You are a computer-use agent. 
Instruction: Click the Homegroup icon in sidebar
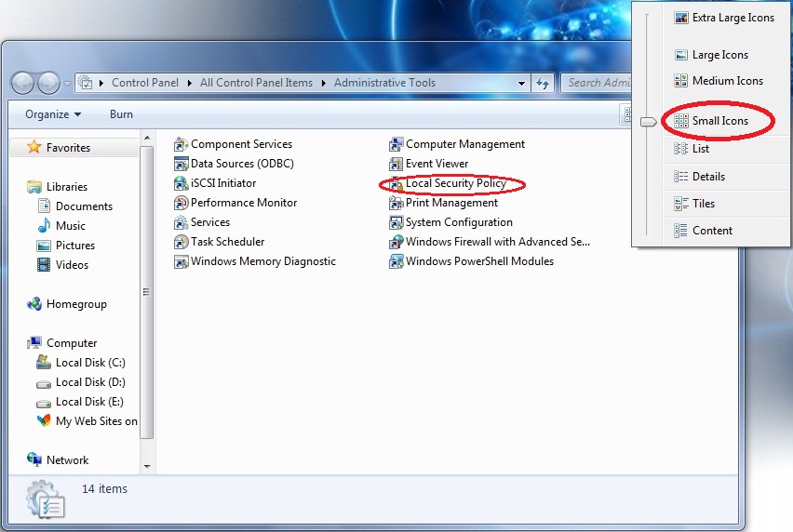[x=34, y=303]
